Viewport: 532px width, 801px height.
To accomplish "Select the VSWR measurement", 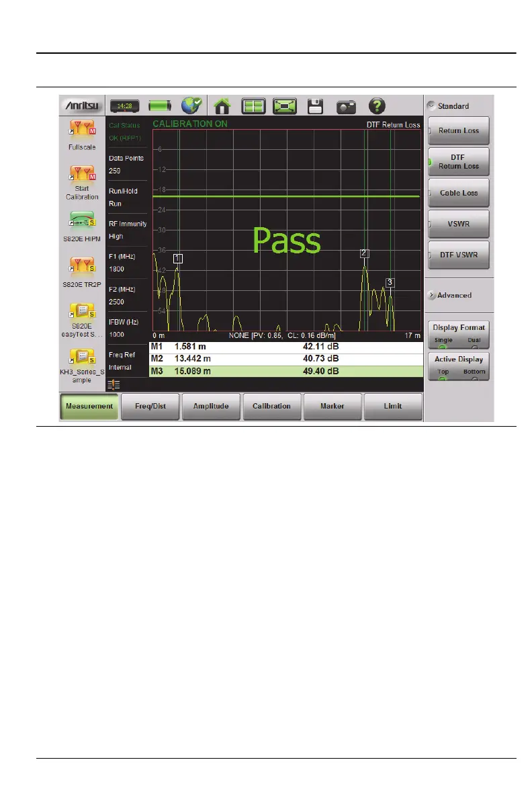I will pyautogui.click(x=459, y=224).
